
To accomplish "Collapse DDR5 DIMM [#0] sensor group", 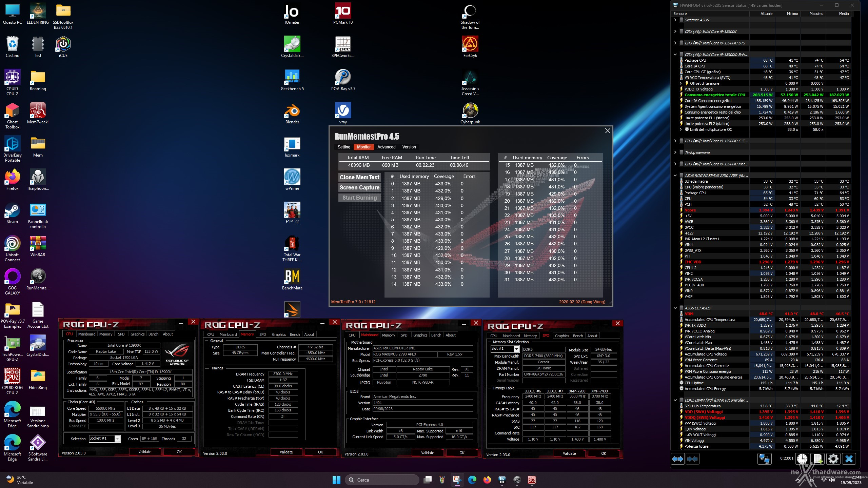I will (x=675, y=400).
